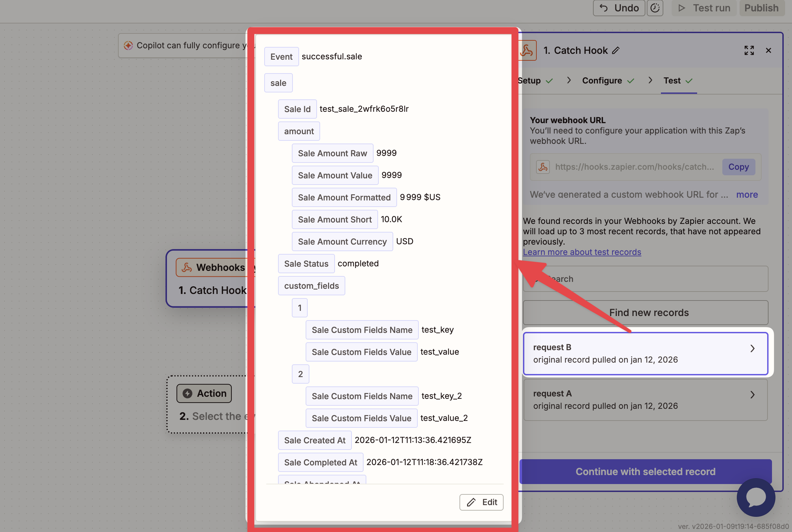Open the Configure tab

point(602,81)
